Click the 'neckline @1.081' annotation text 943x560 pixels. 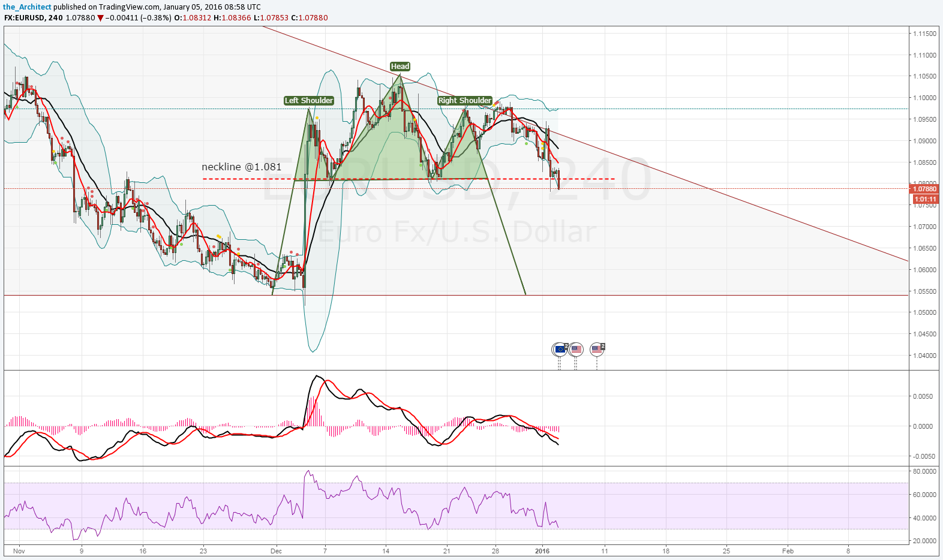242,167
